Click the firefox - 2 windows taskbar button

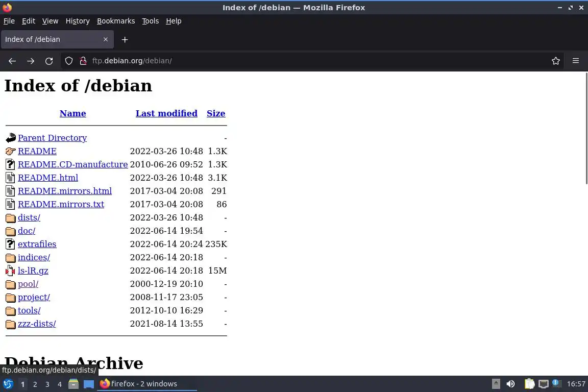(x=147, y=384)
